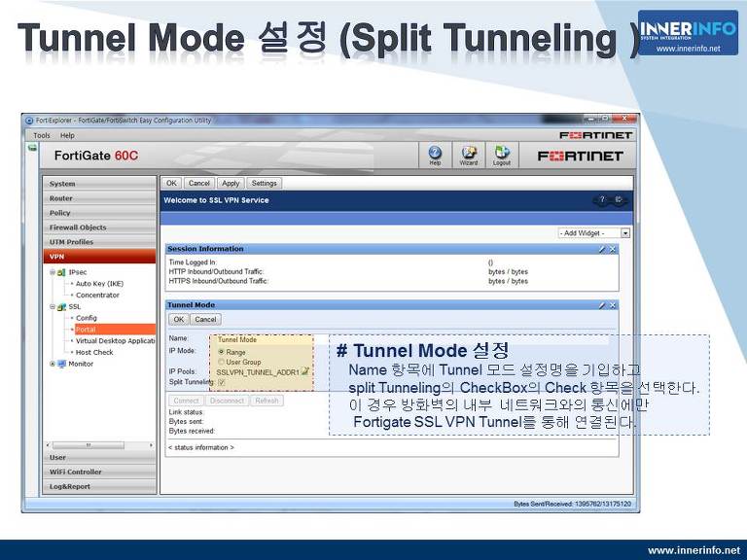Select the Range IP mode radio button

click(x=222, y=352)
